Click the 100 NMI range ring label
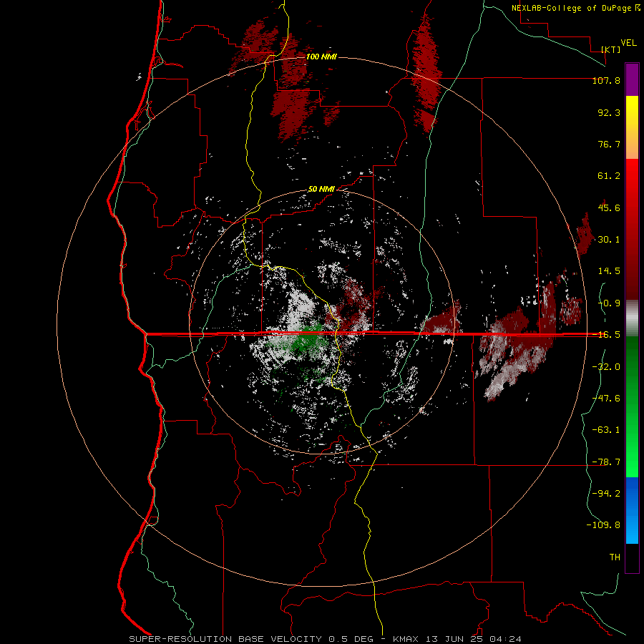The image size is (644, 644). click(321, 57)
